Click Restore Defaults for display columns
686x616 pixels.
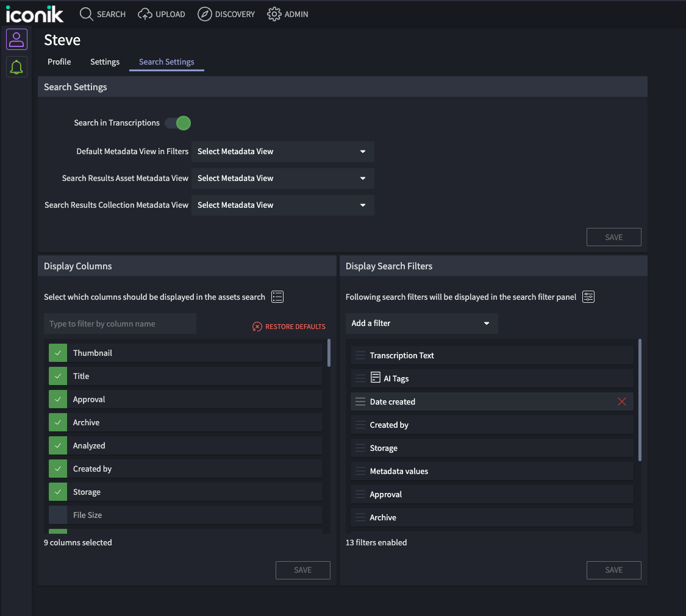tap(288, 326)
